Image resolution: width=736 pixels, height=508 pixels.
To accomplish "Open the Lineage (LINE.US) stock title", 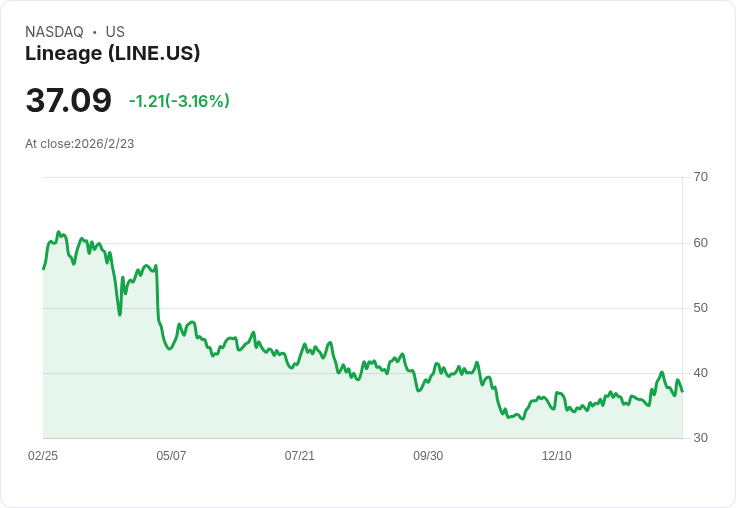I will pos(112,54).
